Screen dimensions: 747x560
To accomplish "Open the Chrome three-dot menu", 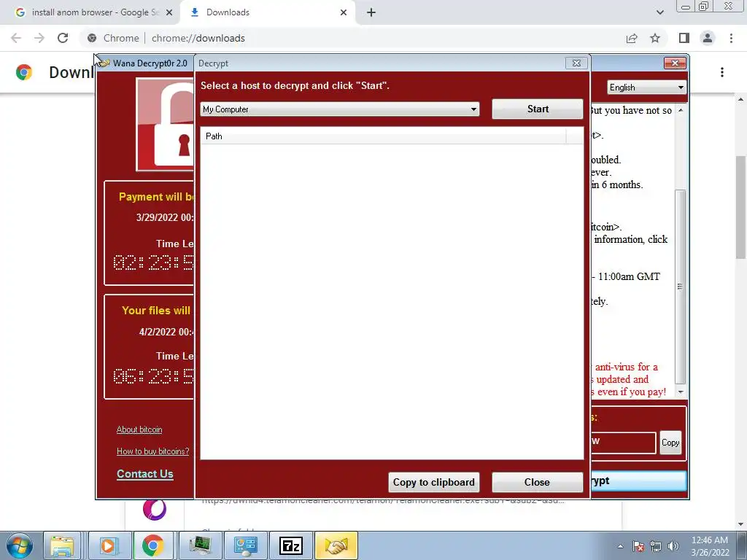I will click(x=731, y=38).
